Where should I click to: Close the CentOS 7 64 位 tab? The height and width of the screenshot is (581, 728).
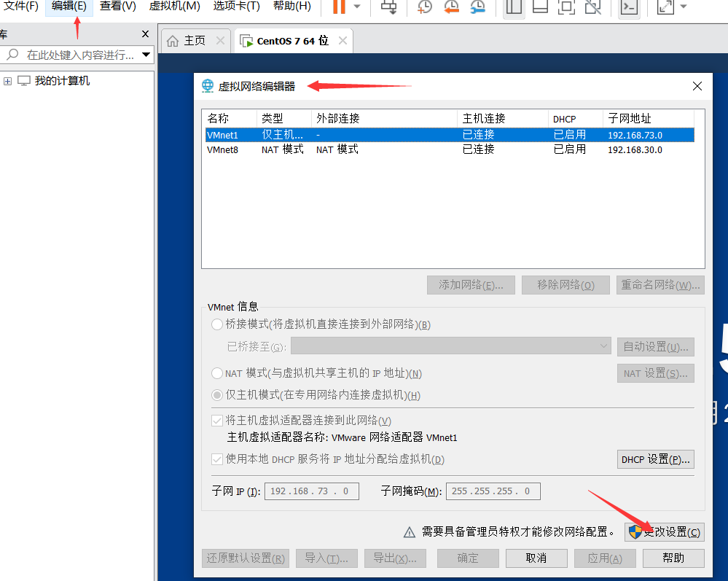pyautogui.click(x=343, y=41)
